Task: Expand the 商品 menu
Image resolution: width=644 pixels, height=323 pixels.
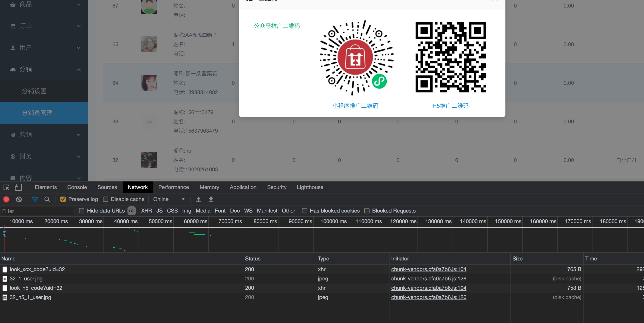Action: coord(78,4)
